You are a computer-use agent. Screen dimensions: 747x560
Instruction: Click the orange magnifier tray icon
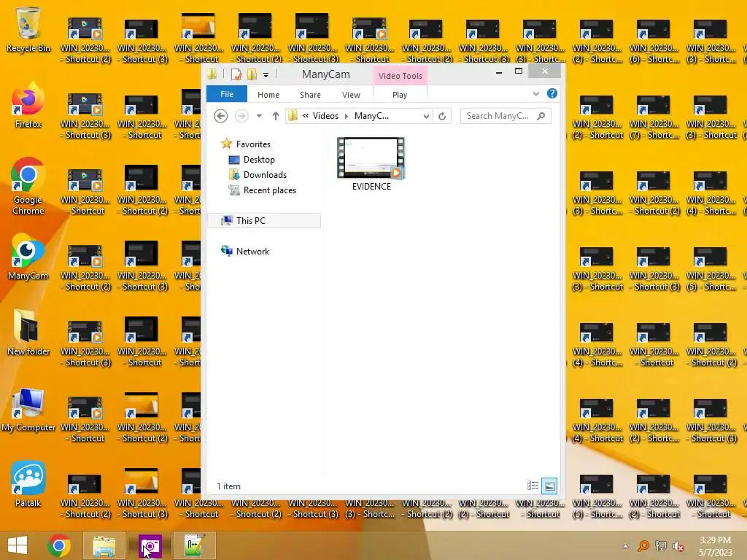pos(643,546)
